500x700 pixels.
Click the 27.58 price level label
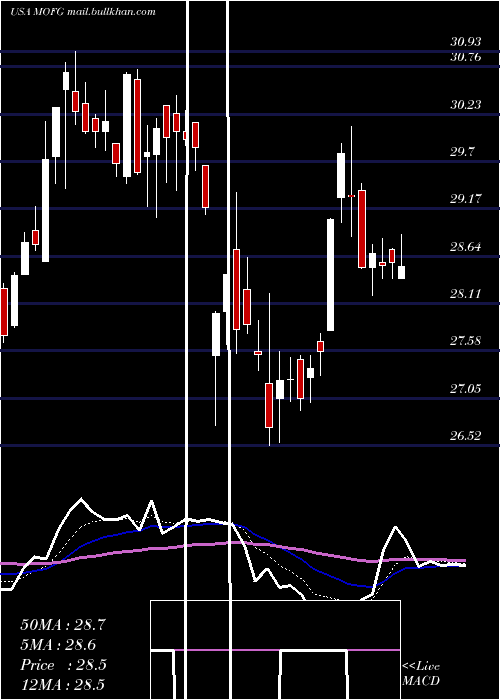point(466,341)
